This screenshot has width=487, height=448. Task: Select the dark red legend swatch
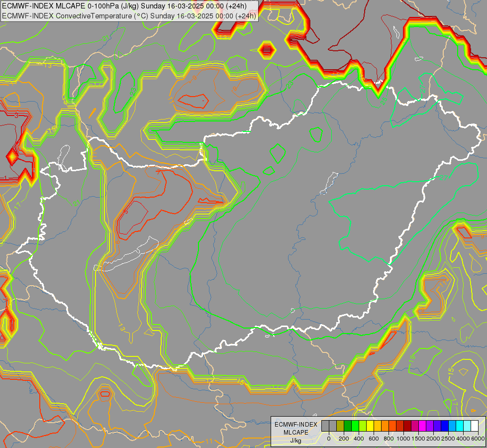[x=407, y=426]
